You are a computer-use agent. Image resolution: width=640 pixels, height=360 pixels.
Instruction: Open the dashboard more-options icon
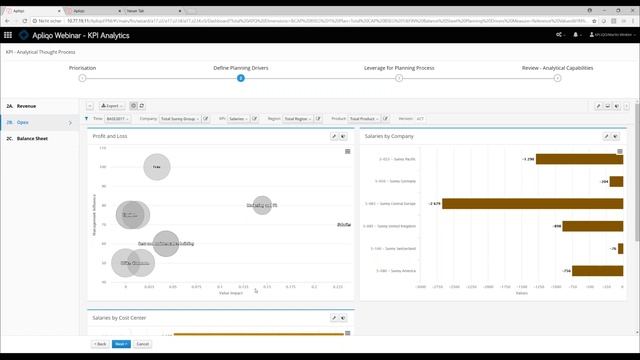click(627, 106)
